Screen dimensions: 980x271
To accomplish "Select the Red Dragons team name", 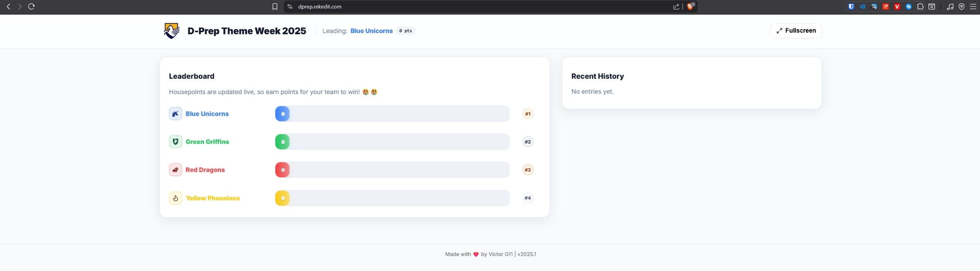I will pyautogui.click(x=205, y=170).
